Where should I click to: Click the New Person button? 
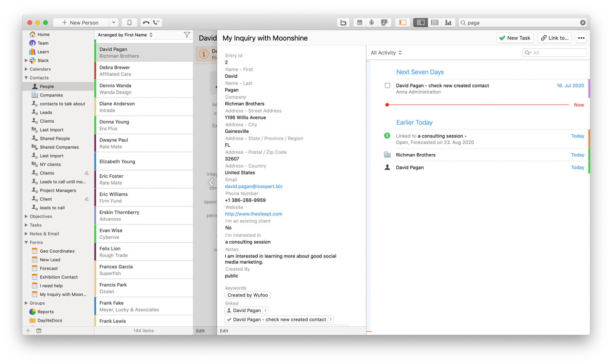pyautogui.click(x=80, y=22)
